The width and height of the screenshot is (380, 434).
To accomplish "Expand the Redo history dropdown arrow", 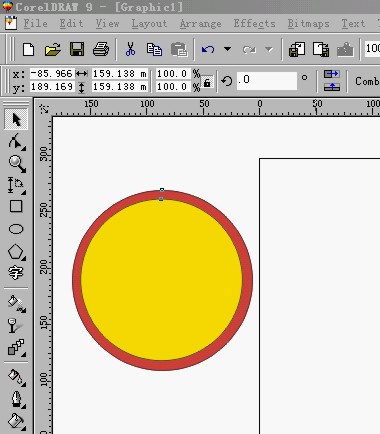I will [x=269, y=50].
